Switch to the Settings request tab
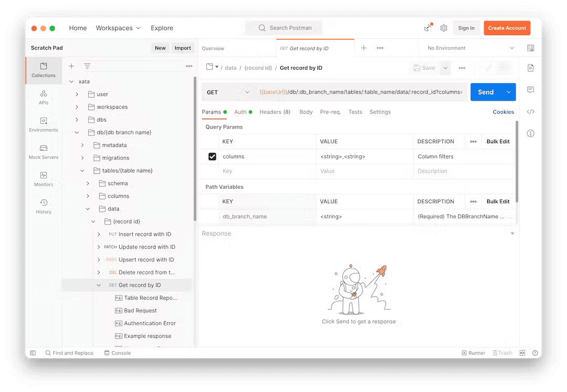This screenshot has width=567, height=392. point(380,112)
